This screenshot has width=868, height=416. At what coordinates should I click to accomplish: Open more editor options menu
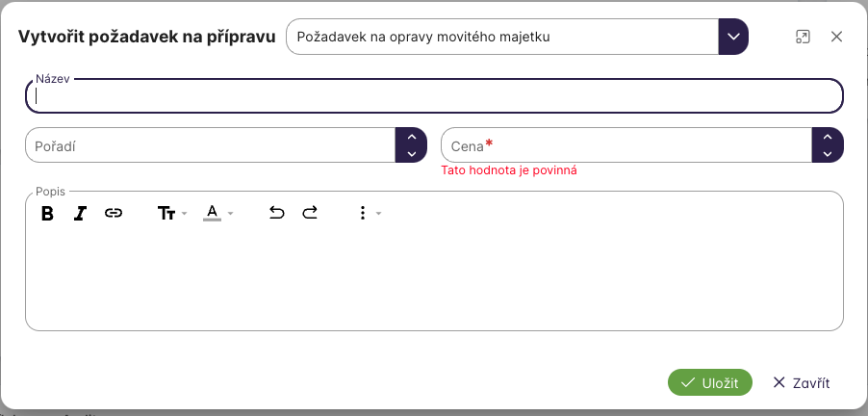tap(369, 214)
